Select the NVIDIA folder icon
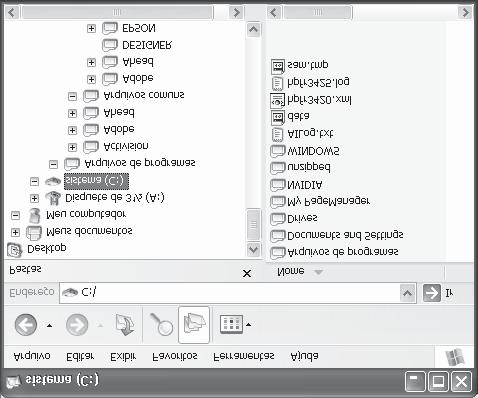The height and width of the screenshot is (398, 478). coord(278,185)
